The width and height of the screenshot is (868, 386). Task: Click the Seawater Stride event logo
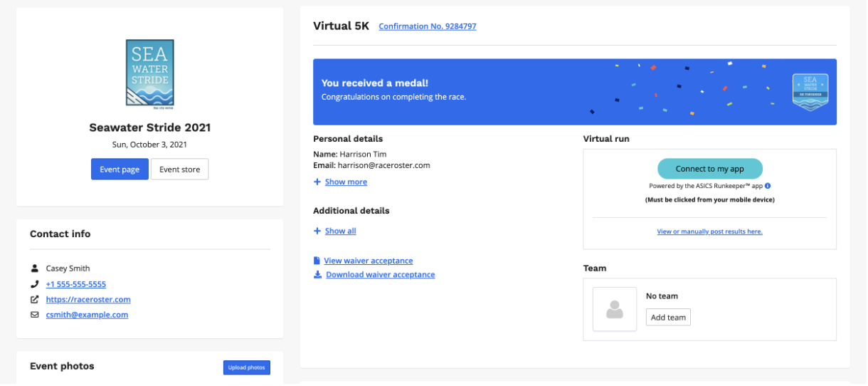[x=149, y=73]
